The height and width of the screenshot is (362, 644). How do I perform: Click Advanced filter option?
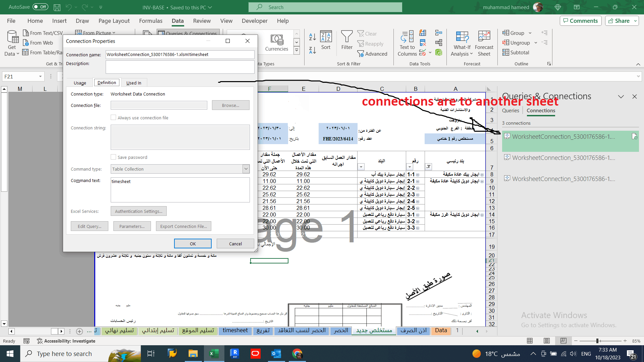[x=372, y=54]
